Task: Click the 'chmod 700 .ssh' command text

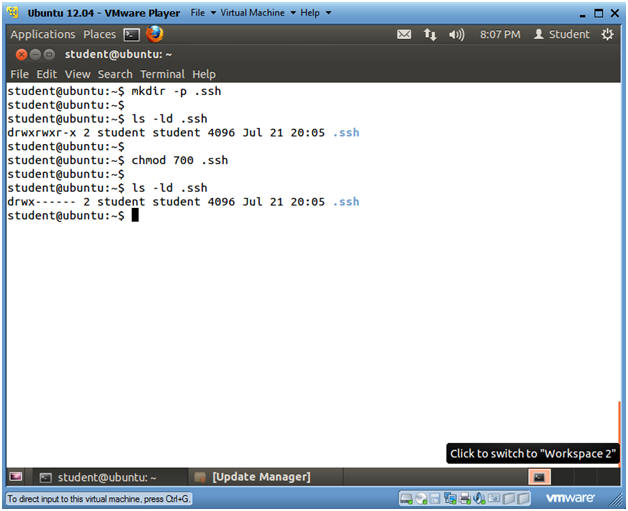Action: [x=179, y=160]
